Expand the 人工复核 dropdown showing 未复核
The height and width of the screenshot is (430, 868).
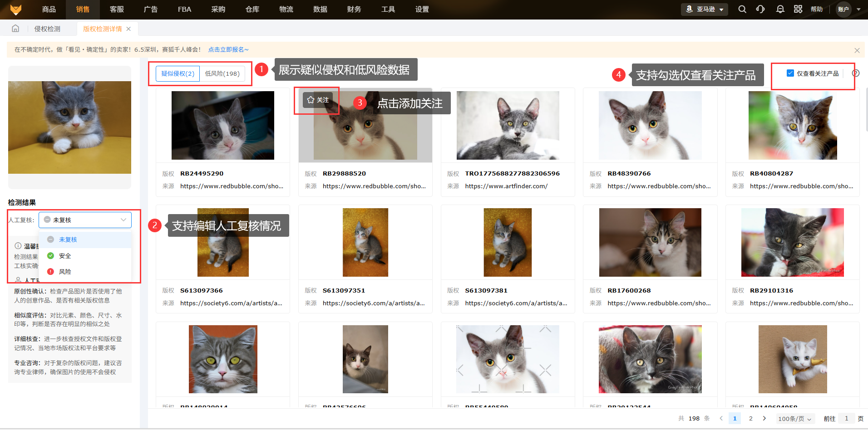click(85, 220)
